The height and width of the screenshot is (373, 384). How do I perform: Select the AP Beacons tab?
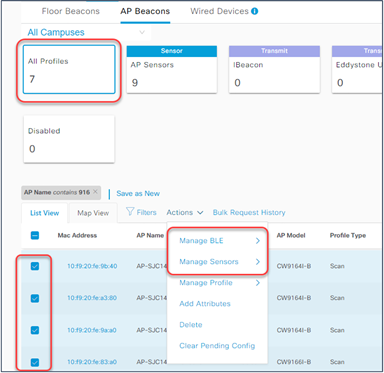[x=145, y=11]
